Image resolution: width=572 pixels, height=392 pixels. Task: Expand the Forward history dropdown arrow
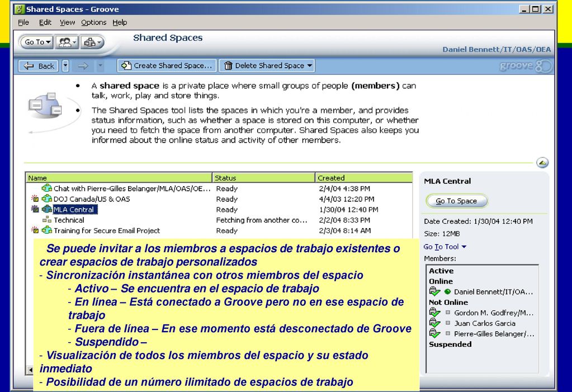100,65
